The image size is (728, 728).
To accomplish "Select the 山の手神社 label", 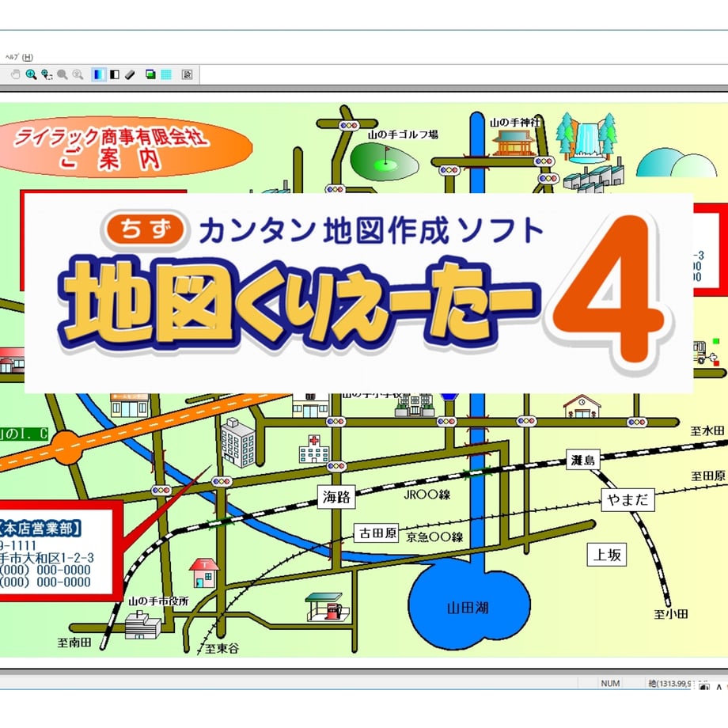I will coord(515,122).
